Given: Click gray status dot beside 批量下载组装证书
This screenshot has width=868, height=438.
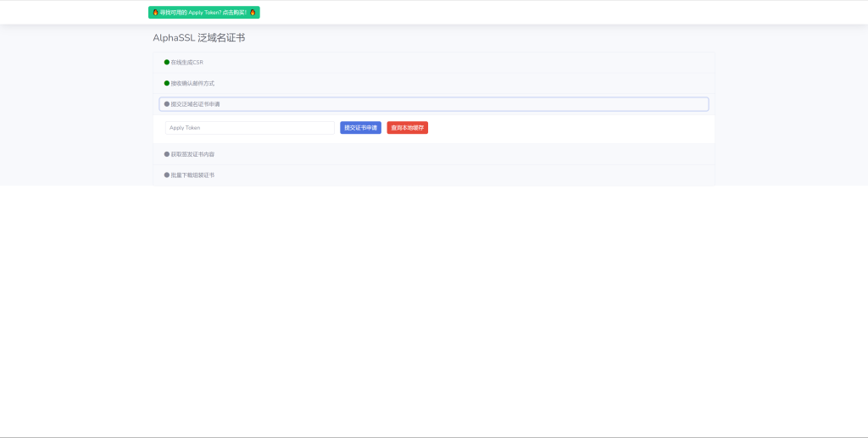Looking at the screenshot, I should coord(167,175).
